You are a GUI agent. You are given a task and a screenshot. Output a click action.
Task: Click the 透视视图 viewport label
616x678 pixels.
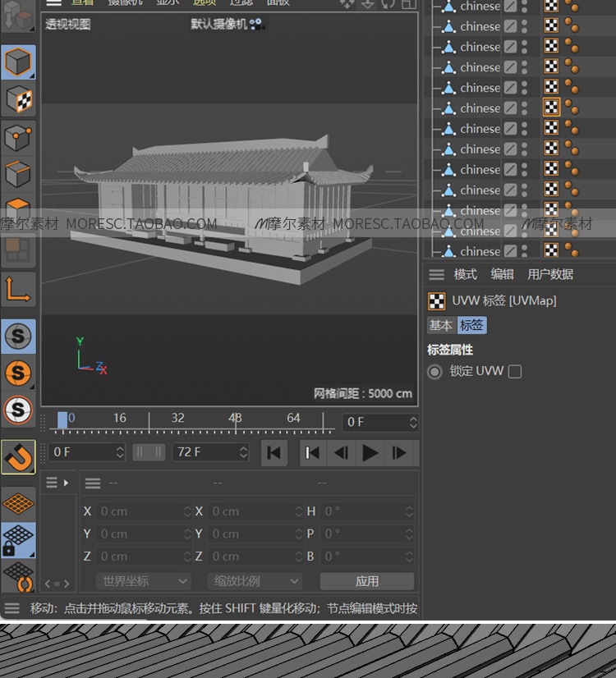pyautogui.click(x=68, y=25)
